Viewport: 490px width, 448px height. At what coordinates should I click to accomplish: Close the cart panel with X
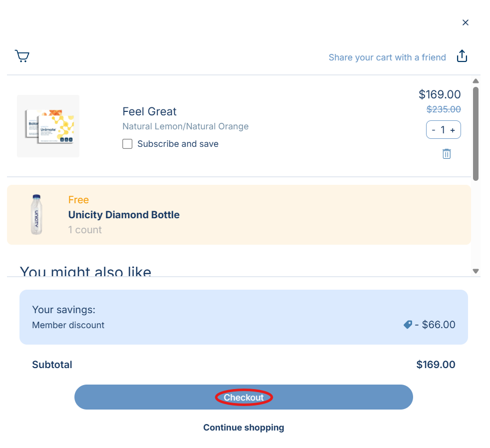coord(465,22)
